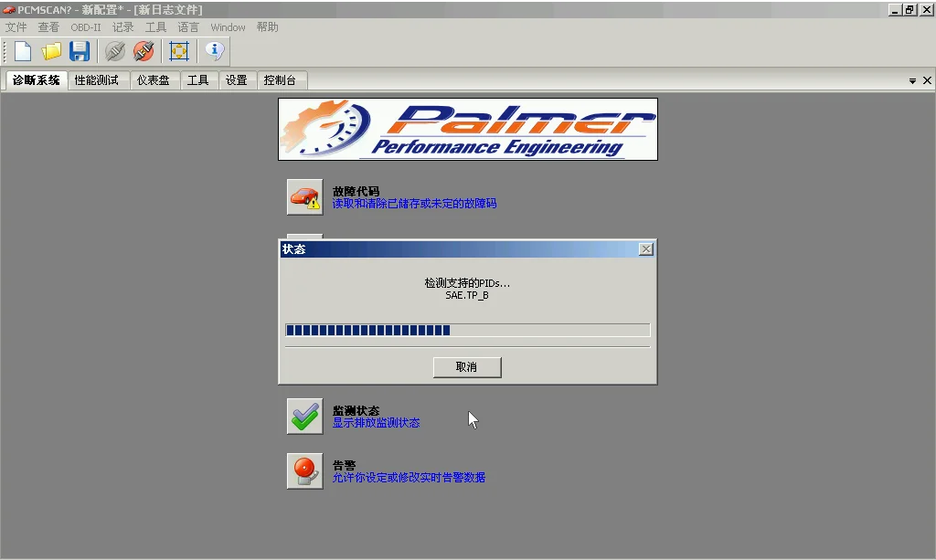
Task: Switch to the 设置 tab
Action: pyautogui.click(x=237, y=80)
